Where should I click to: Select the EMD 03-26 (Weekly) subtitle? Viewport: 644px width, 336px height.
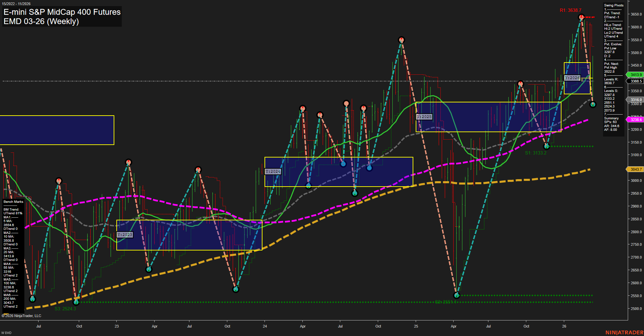tap(41, 21)
